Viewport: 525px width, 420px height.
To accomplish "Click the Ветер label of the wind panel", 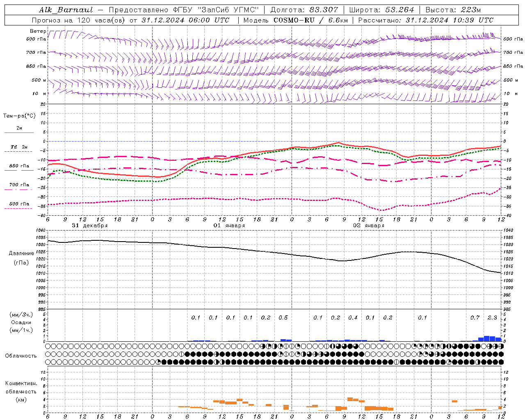I will (38, 31).
